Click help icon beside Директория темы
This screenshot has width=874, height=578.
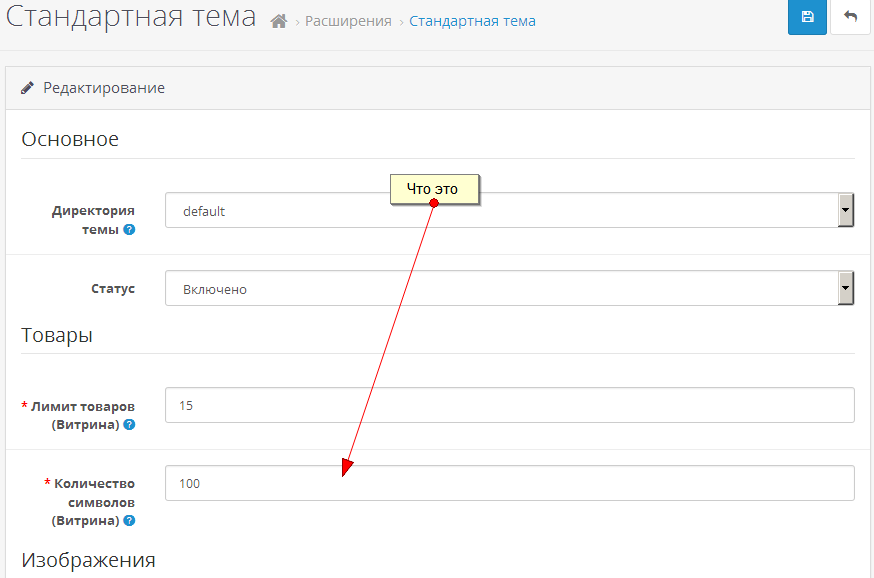(129, 230)
